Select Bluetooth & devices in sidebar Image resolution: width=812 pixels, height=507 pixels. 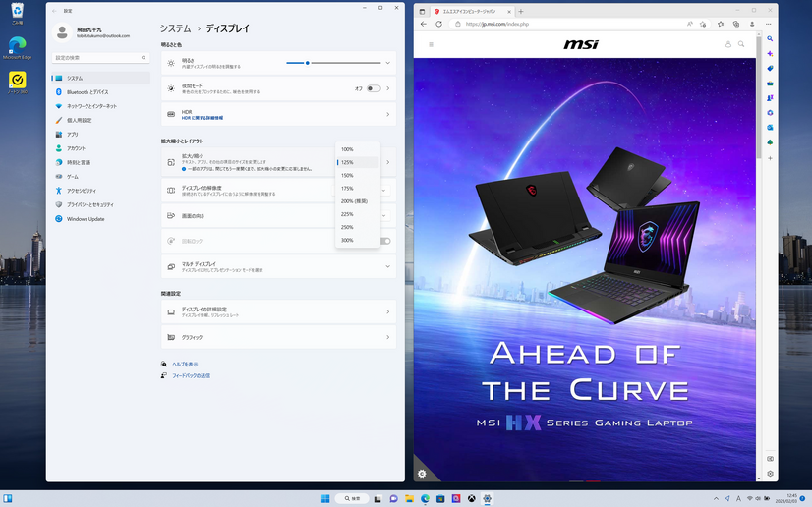coord(101,92)
